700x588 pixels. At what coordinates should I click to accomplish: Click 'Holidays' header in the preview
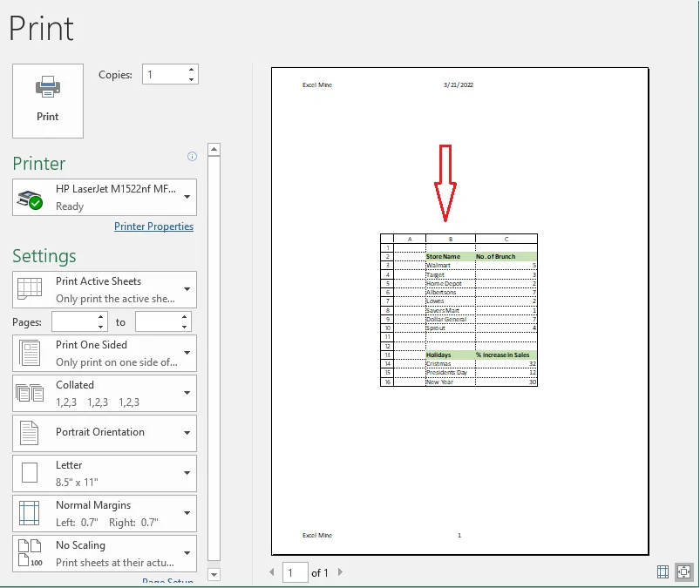[x=438, y=355]
